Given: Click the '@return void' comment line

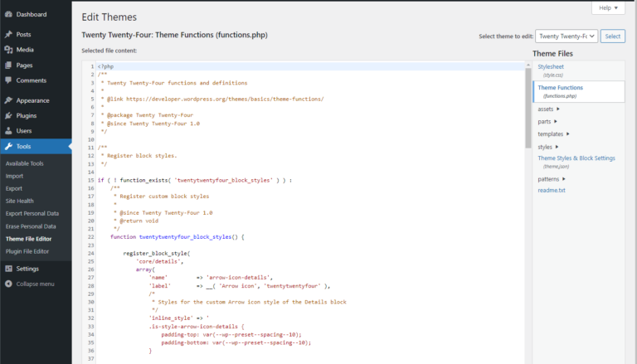Looking at the screenshot, I should pyautogui.click(x=136, y=221).
